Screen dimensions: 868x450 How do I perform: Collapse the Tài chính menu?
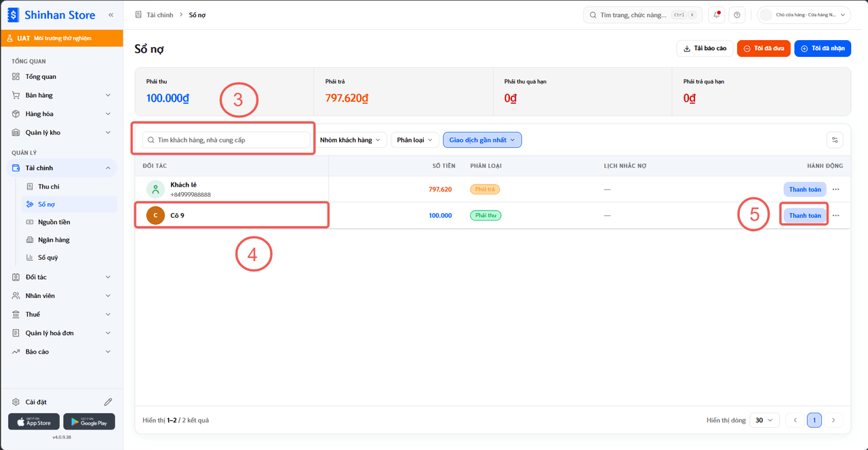click(x=62, y=168)
